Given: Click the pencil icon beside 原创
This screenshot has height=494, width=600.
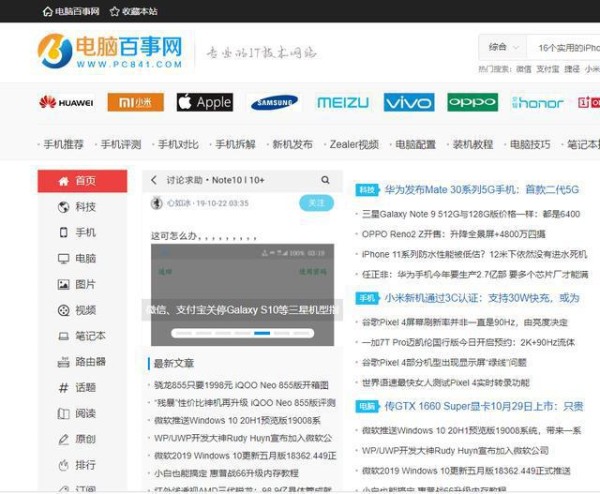Looking at the screenshot, I should click(x=64, y=440).
